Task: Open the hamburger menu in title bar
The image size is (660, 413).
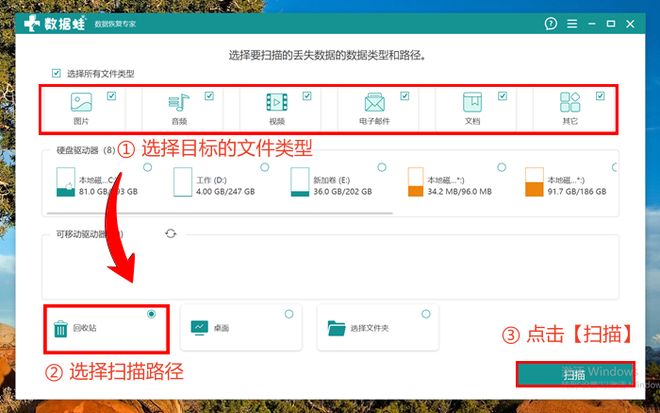Action: click(572, 24)
